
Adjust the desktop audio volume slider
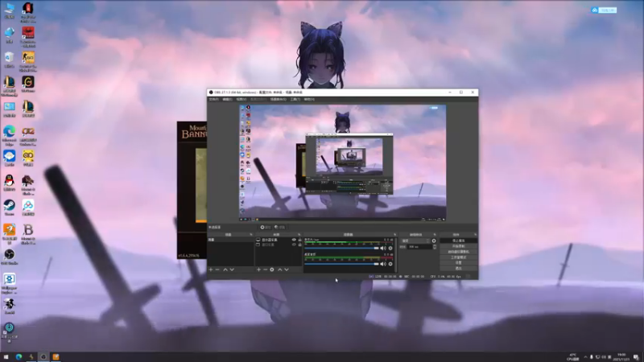tap(341, 264)
